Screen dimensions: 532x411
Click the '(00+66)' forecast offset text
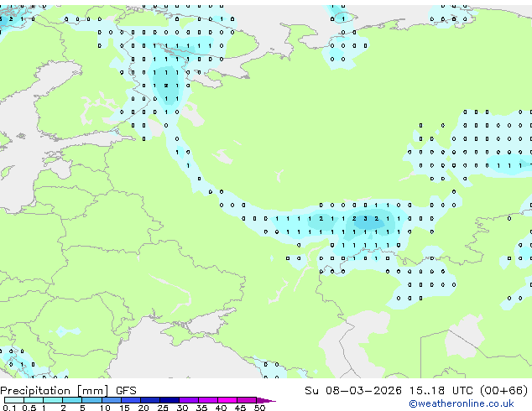click(x=504, y=390)
